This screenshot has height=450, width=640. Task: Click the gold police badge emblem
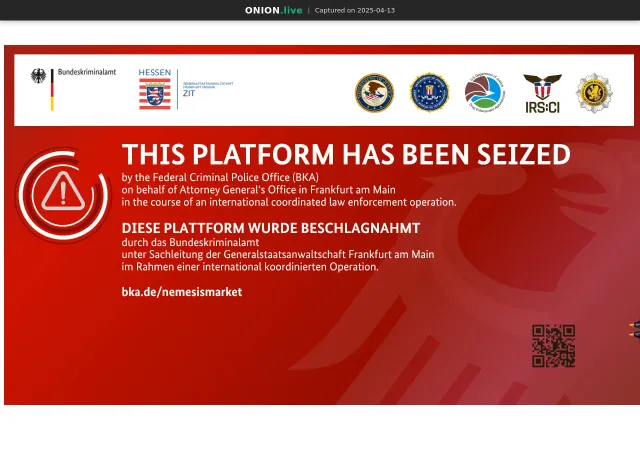[594, 93]
